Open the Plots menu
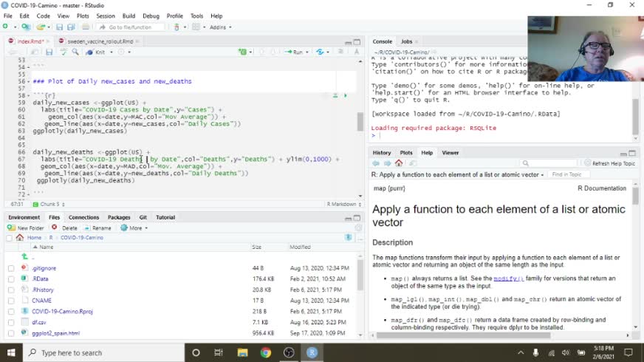The image size is (644, 362). point(83,16)
